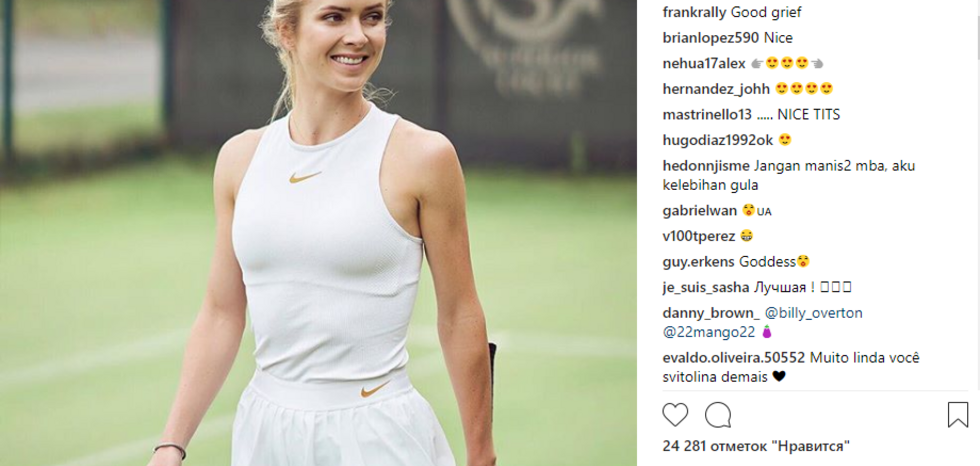Visit nehua17alex's profile
Screen dimensions: 980x466
pos(704,64)
